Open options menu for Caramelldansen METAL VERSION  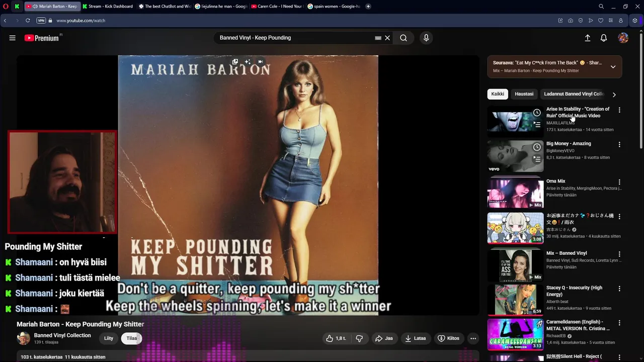click(619, 323)
